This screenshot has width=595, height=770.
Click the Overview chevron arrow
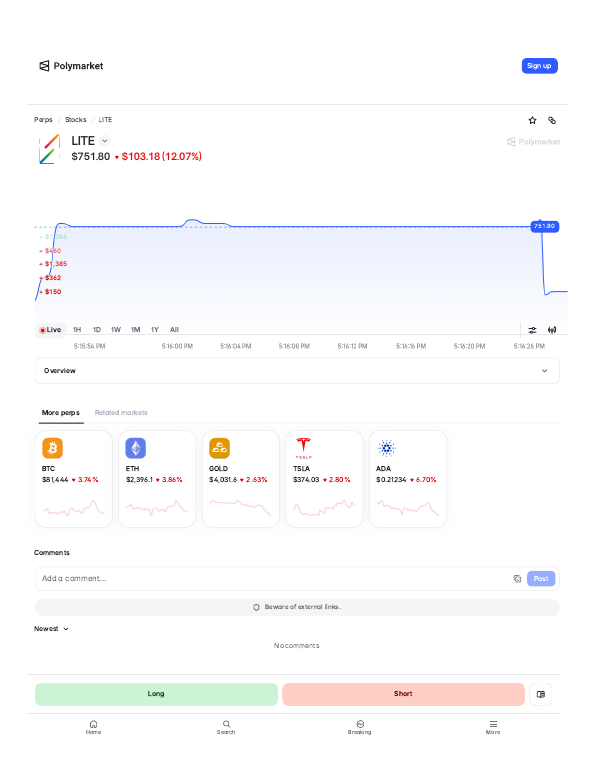(544, 371)
